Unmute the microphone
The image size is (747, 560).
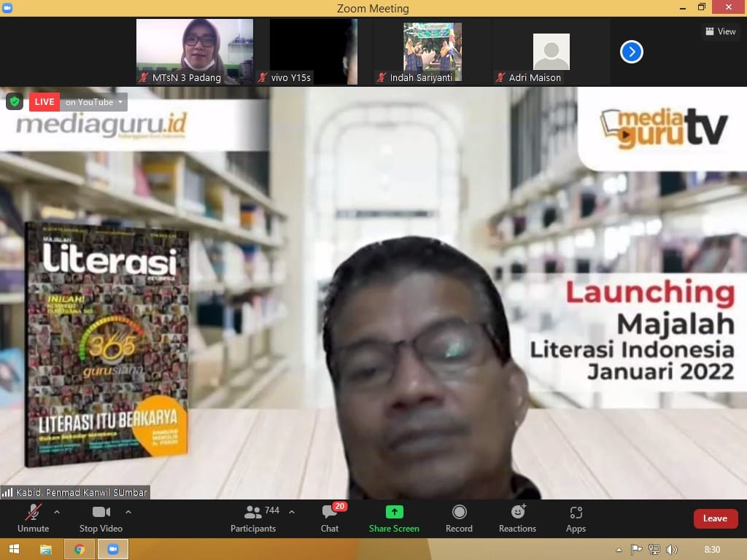(x=33, y=513)
